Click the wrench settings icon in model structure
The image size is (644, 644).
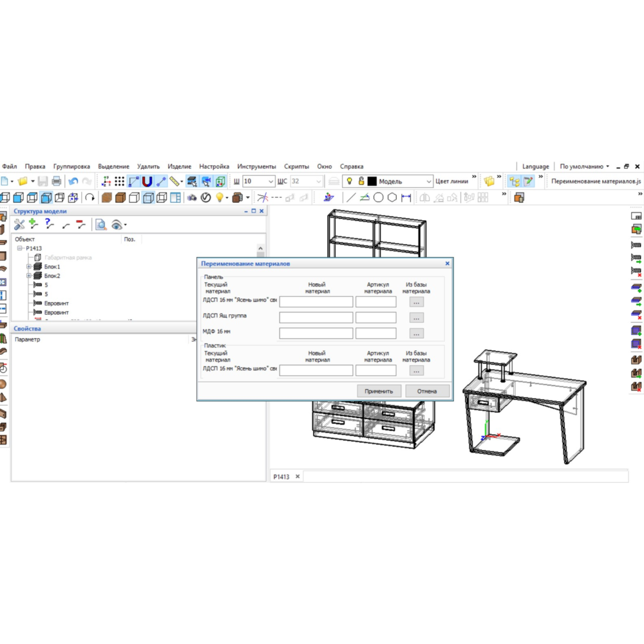click(19, 224)
